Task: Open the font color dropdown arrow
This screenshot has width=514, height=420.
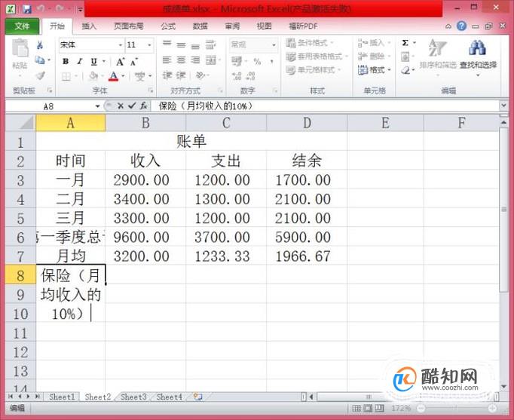Action: [124, 76]
